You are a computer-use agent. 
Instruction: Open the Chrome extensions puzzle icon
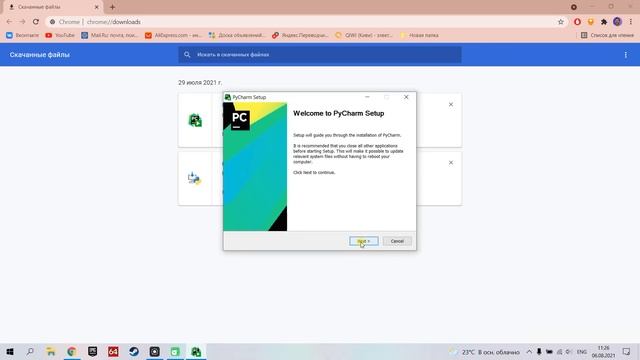604,22
